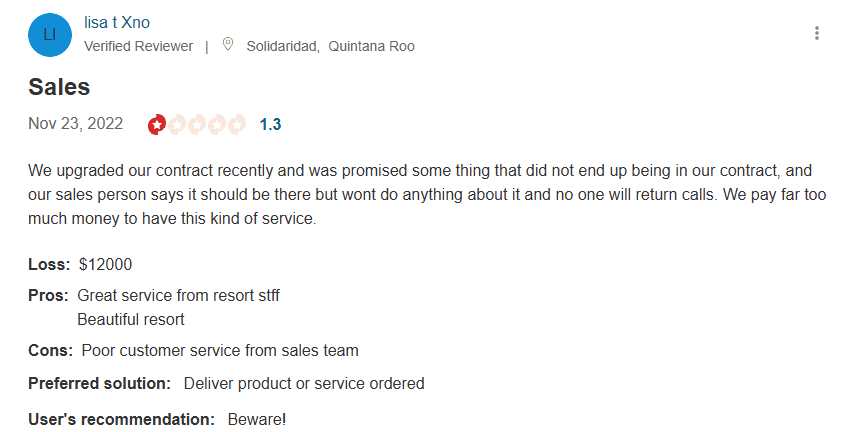Open reviewer profile lisa t Xno
The image size is (859, 432).
click(117, 22)
